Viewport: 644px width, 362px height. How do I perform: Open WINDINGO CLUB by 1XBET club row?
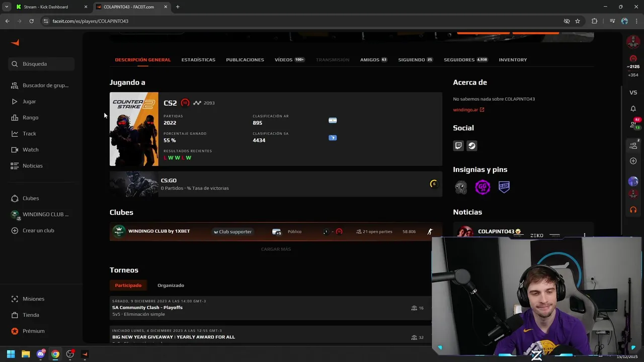point(276,232)
